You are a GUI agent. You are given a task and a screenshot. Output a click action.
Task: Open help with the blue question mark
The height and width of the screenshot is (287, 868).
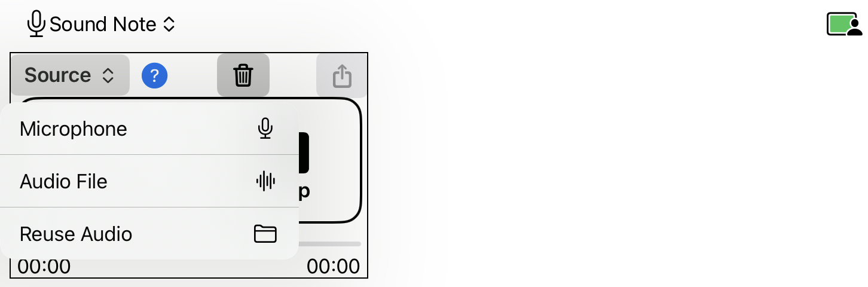pyautogui.click(x=155, y=76)
